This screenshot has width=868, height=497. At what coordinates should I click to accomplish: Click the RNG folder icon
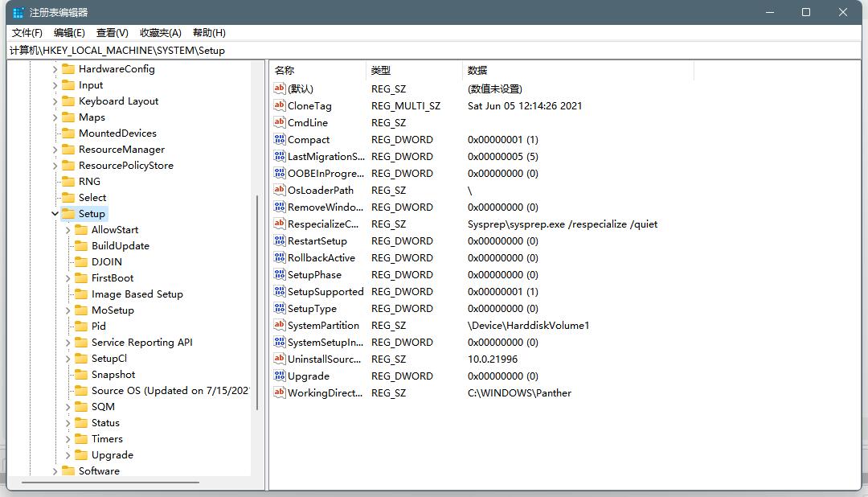68,181
